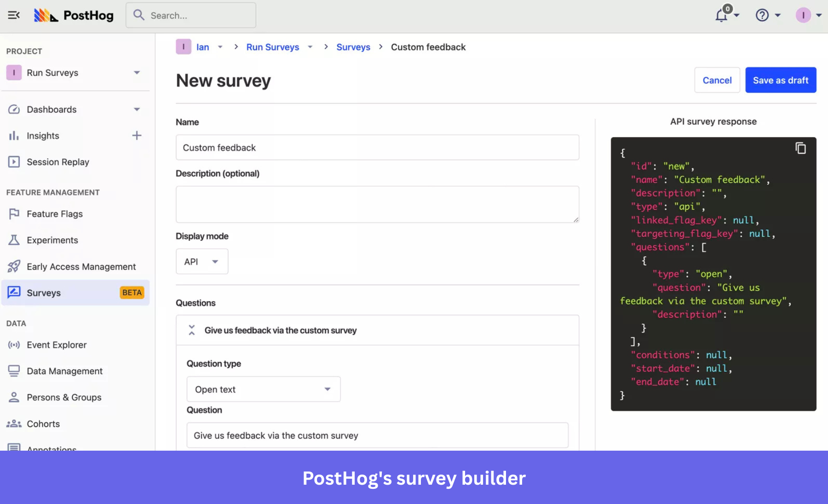Expand the Run Surveys project dropdown
This screenshot has height=504, width=828.
[x=137, y=73]
